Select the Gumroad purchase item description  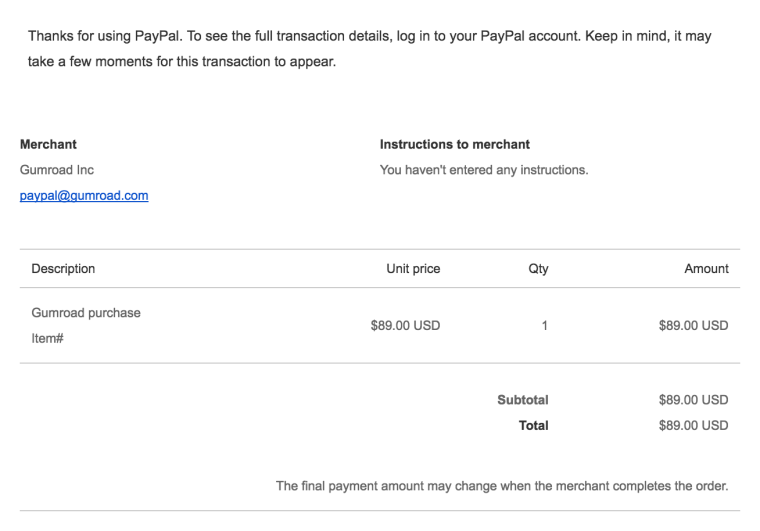pos(86,312)
